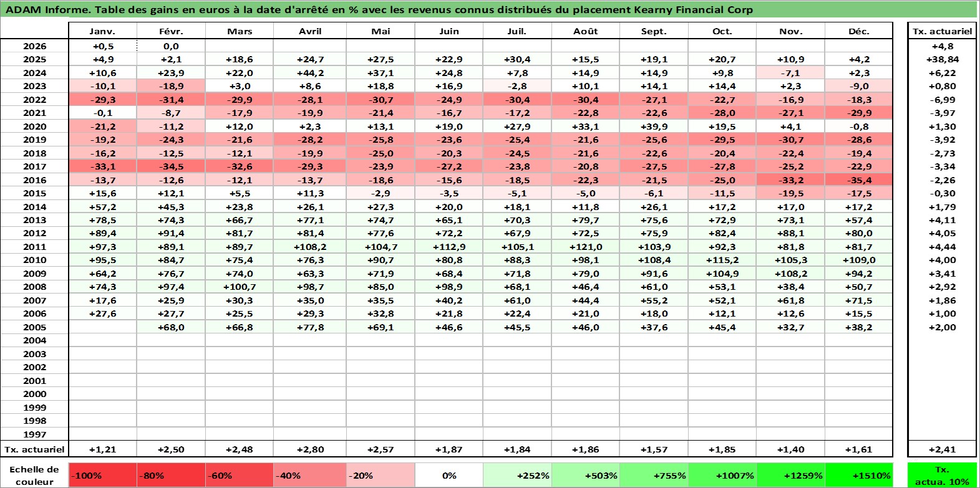Select the 2009 Nov. cell showing +108,2
The width and height of the screenshot is (980, 488).
click(790, 274)
